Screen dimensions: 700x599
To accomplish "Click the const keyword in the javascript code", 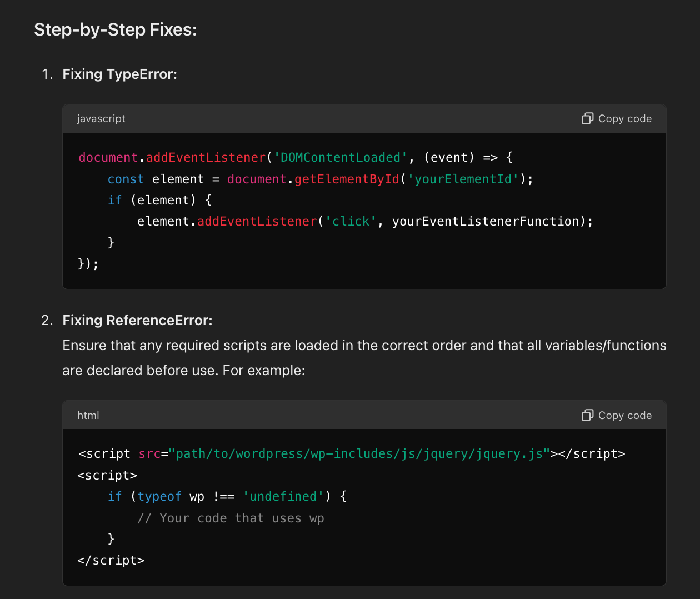I will pyautogui.click(x=126, y=179).
